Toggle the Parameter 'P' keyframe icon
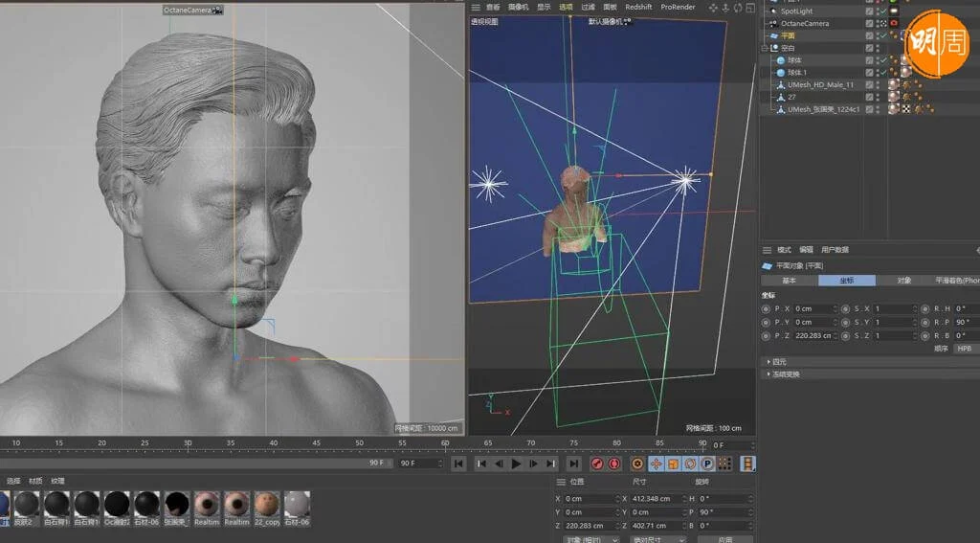Screen dimensions: 980x543 click(707, 464)
